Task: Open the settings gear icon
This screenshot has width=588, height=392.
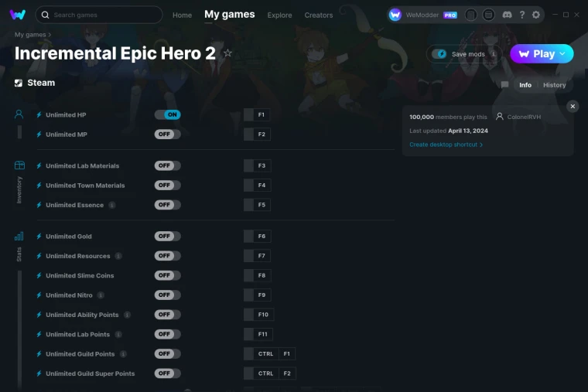Action: (536, 15)
